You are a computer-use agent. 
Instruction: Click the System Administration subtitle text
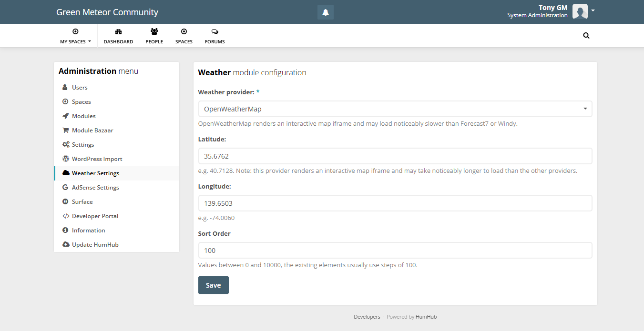pos(537,16)
